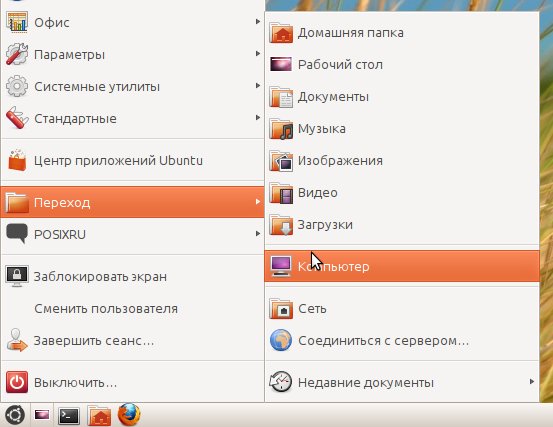This screenshot has height=427, width=553.
Task: Select the POSIXRU menu entry
Action: (x=133, y=234)
